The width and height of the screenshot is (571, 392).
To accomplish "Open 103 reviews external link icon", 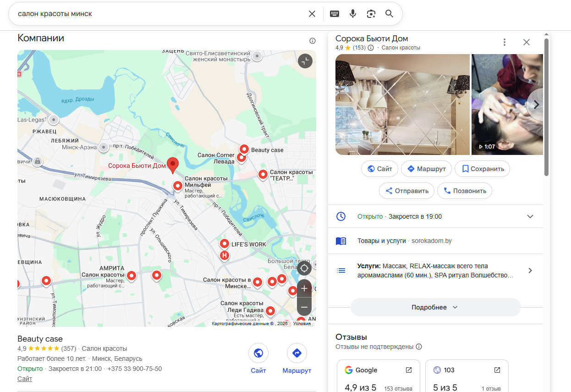I will point(497,370).
